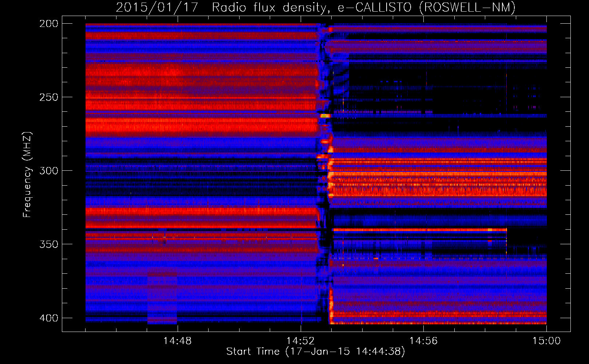Select the 14:56 time tick label
This screenshot has height=364, width=589.
click(x=423, y=341)
